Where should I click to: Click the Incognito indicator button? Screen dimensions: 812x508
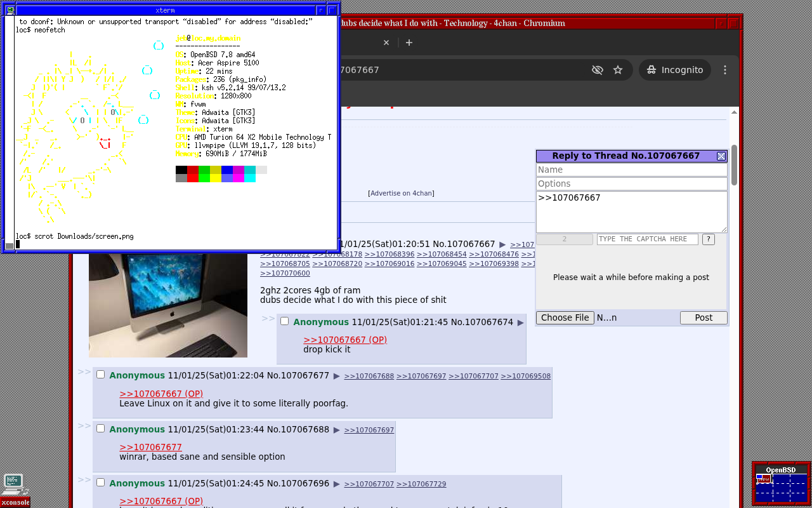pos(675,70)
